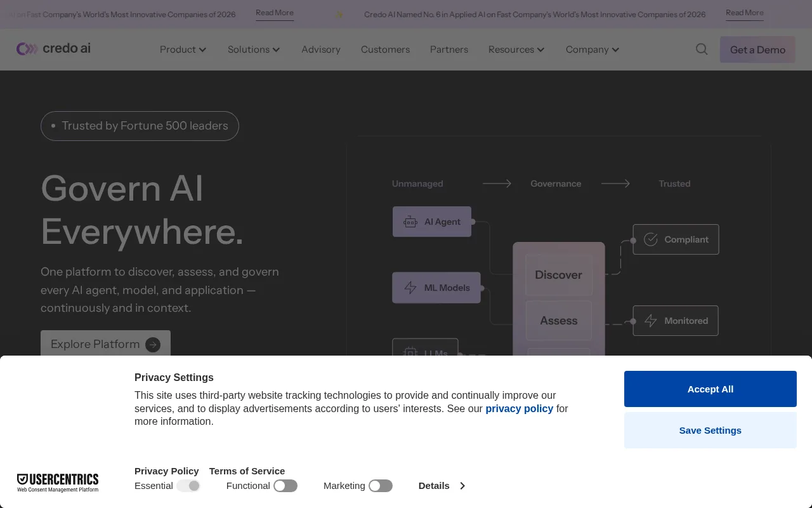
Task: Open the Terms of Service link
Action: pyautogui.click(x=247, y=471)
